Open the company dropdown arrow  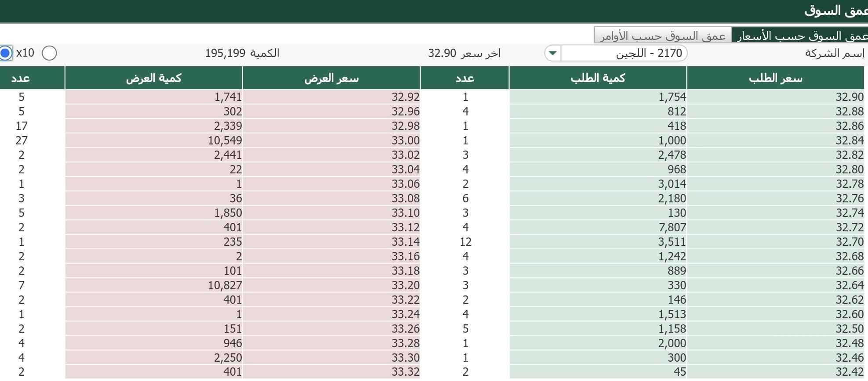(553, 53)
